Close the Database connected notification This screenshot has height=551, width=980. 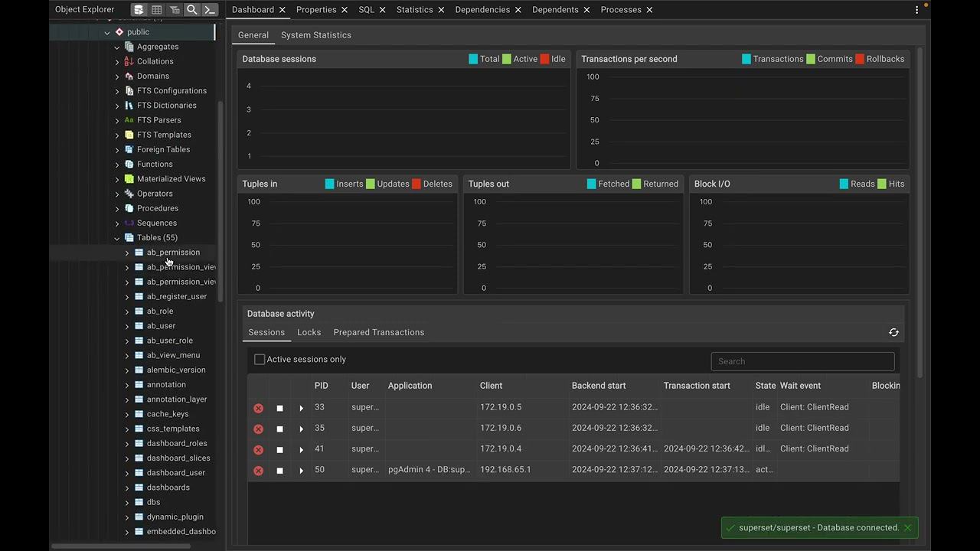(x=907, y=528)
